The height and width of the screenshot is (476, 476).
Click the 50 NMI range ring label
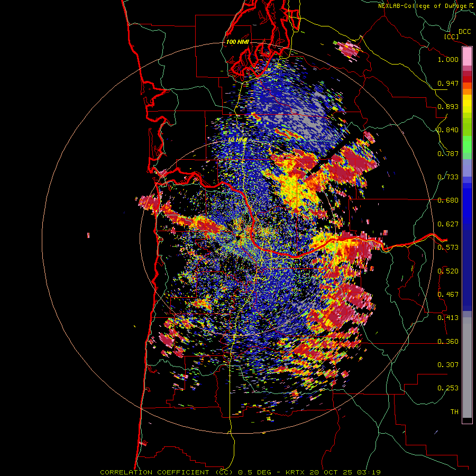pyautogui.click(x=237, y=140)
